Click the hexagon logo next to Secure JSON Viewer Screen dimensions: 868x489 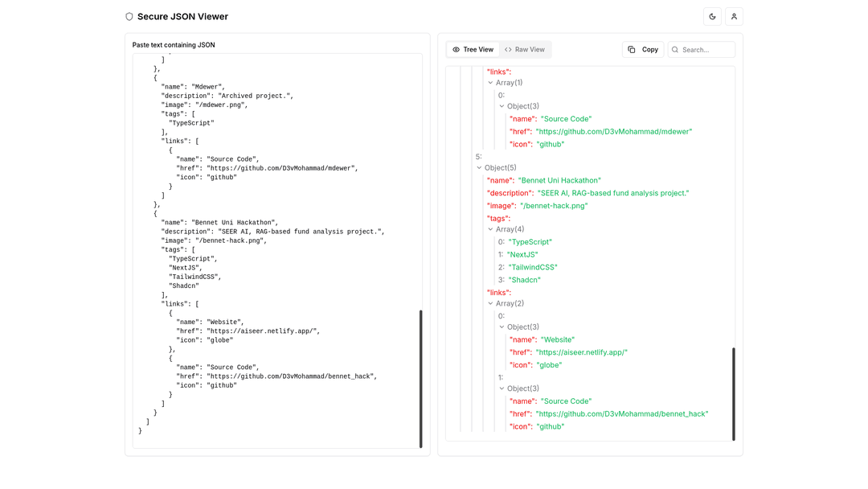point(129,16)
